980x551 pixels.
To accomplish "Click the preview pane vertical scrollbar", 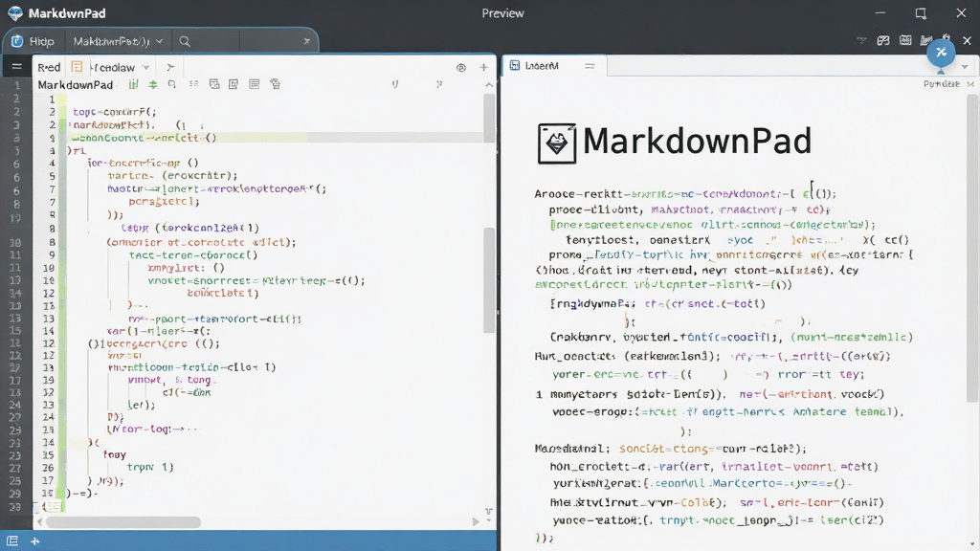I will pyautogui.click(x=972, y=248).
